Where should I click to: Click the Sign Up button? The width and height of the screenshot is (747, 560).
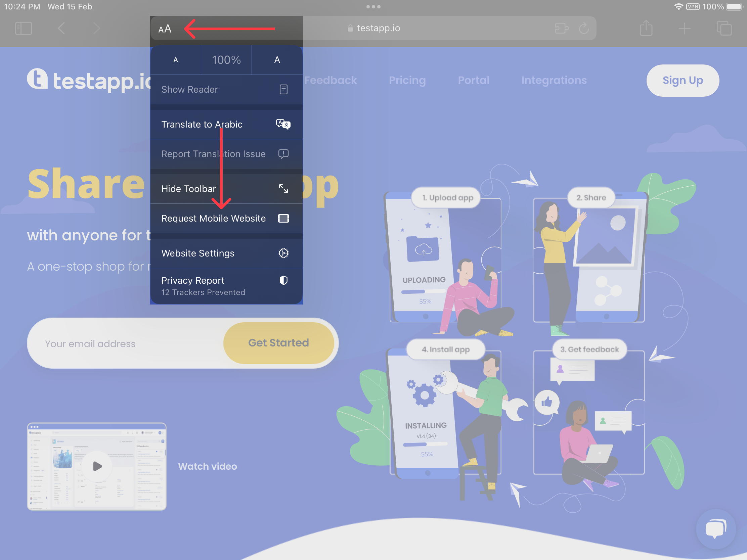[682, 80]
